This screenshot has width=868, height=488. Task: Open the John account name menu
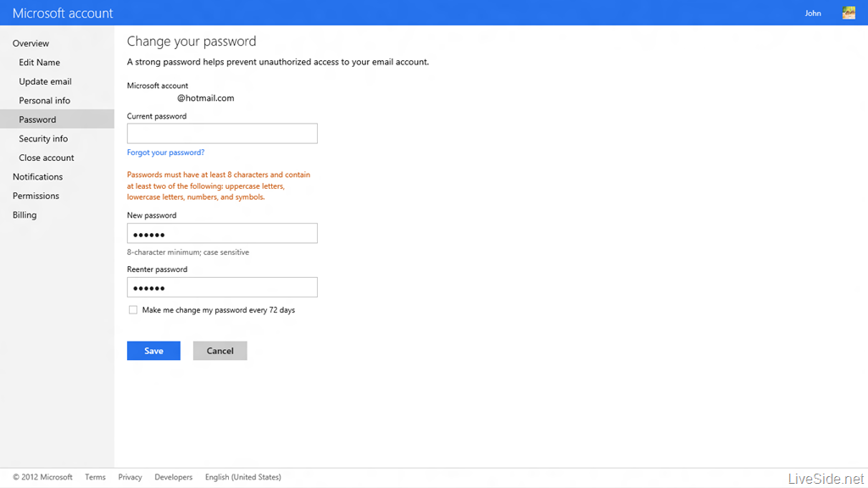pos(813,14)
